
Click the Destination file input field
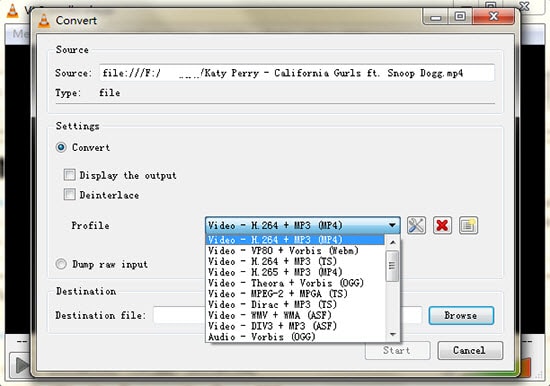point(287,315)
